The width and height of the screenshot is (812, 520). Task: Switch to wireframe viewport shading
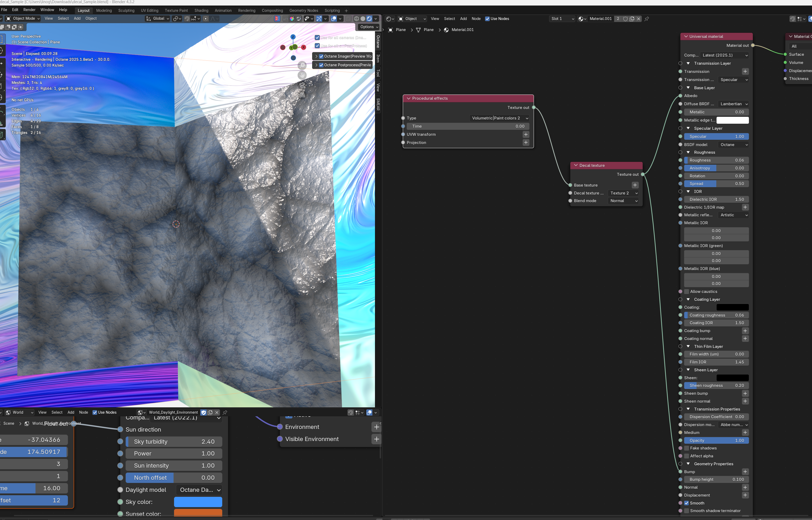[356, 19]
